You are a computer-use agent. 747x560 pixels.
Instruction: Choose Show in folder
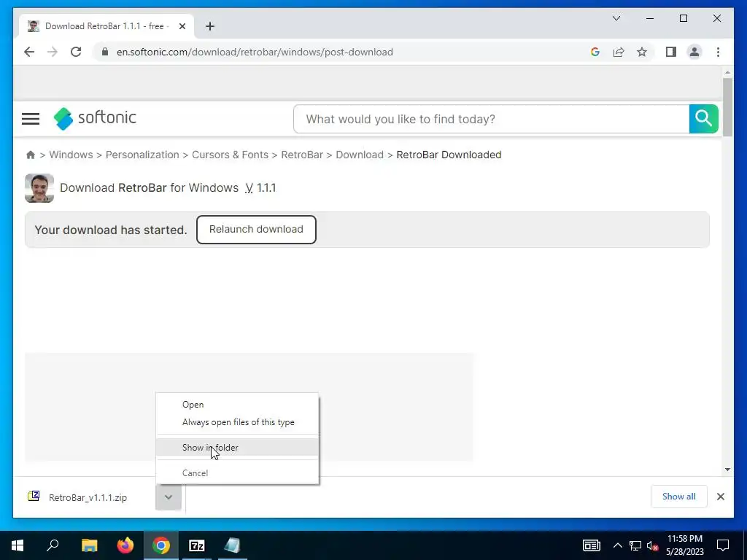[x=237, y=447]
